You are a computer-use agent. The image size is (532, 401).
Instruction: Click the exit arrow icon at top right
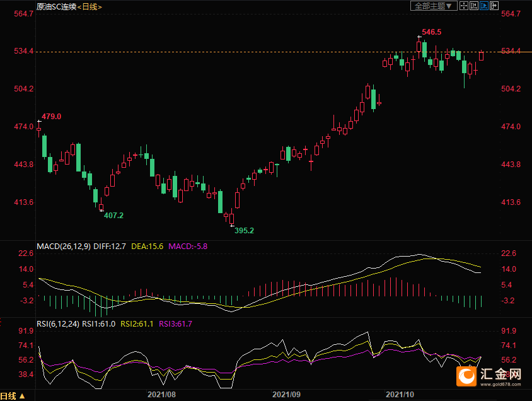(x=495, y=6)
